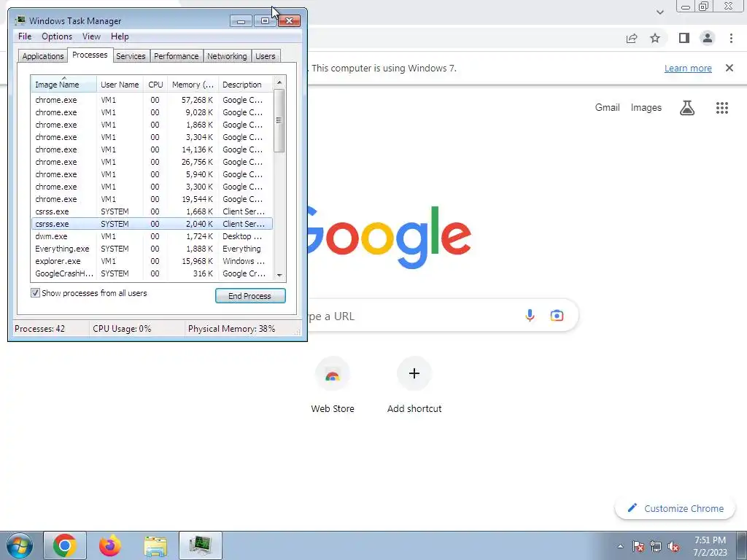The width and height of the screenshot is (747, 560).
Task: Select the Everything.exe process
Action: click(x=152, y=249)
